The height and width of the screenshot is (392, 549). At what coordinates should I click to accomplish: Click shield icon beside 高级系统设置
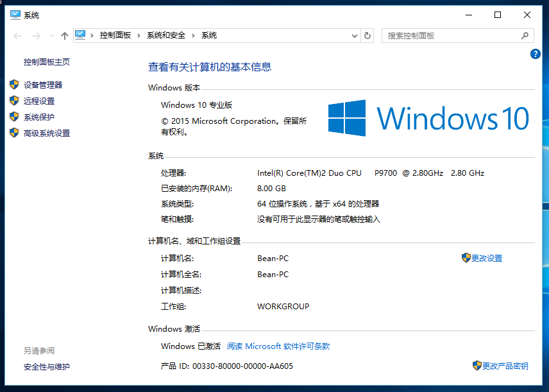coord(14,133)
